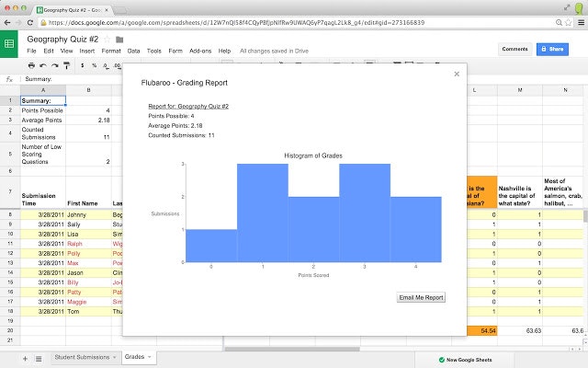
Task: Open the Chrome hamburger menu
Action: pyautogui.click(x=581, y=22)
